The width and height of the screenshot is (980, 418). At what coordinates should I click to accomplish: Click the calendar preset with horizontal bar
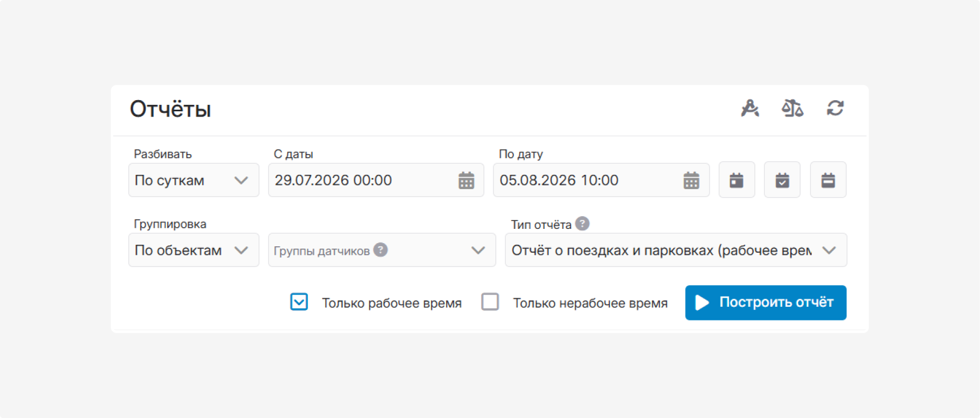tap(828, 180)
